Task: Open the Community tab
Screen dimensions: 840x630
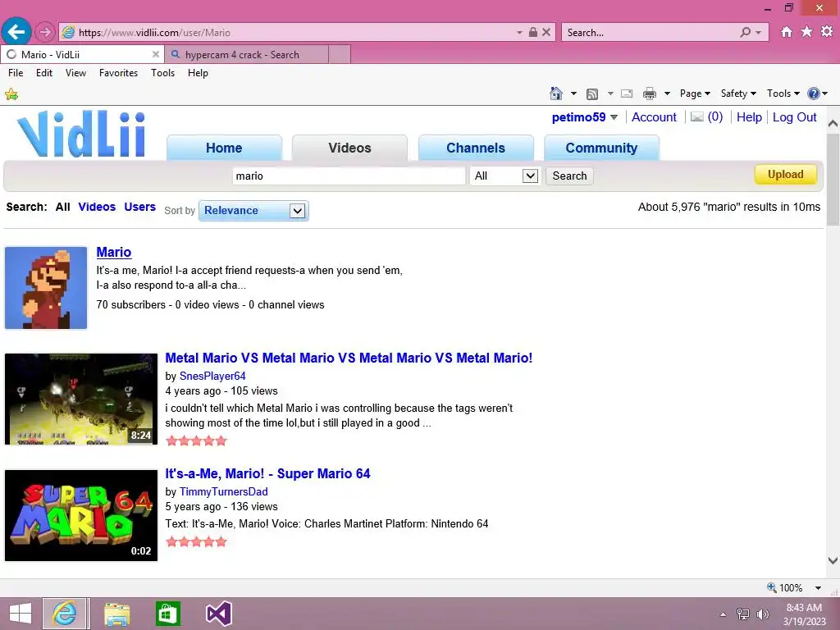Action: click(601, 148)
